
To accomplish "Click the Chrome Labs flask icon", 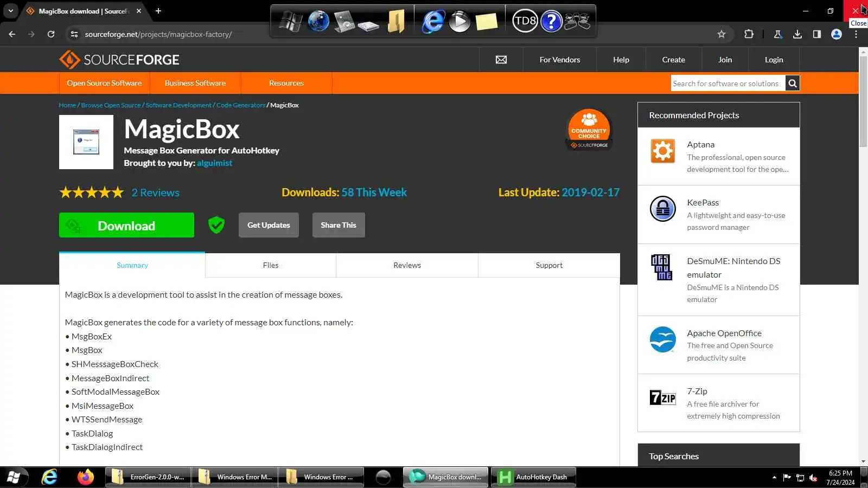I will point(777,34).
